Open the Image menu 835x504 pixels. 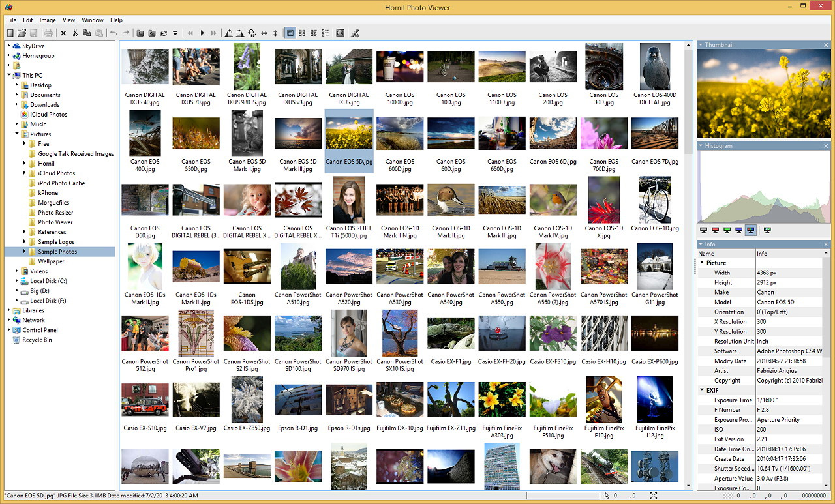tap(48, 20)
